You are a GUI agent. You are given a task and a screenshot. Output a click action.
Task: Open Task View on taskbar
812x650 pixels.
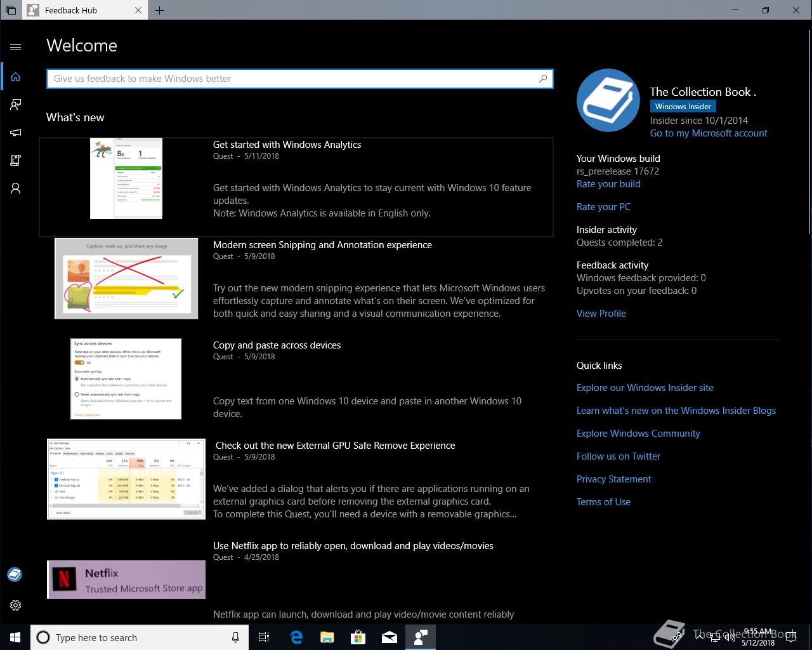(x=264, y=637)
